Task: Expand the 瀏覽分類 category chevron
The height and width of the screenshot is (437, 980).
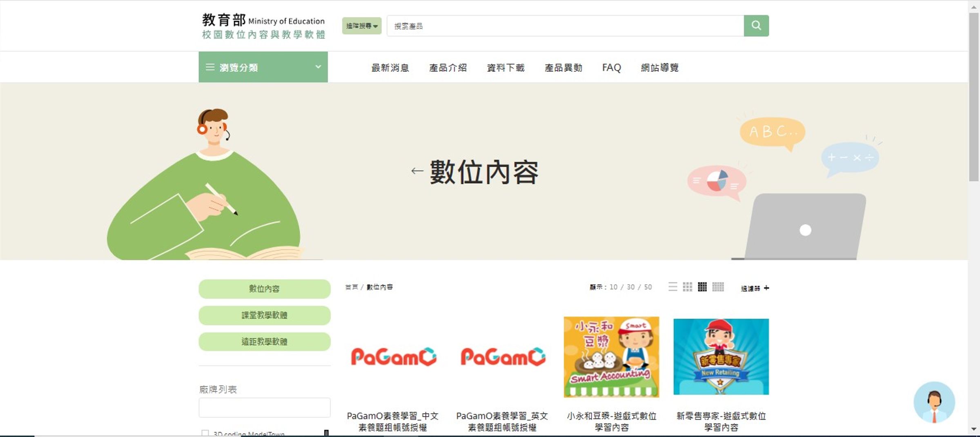Action: pyautogui.click(x=318, y=67)
